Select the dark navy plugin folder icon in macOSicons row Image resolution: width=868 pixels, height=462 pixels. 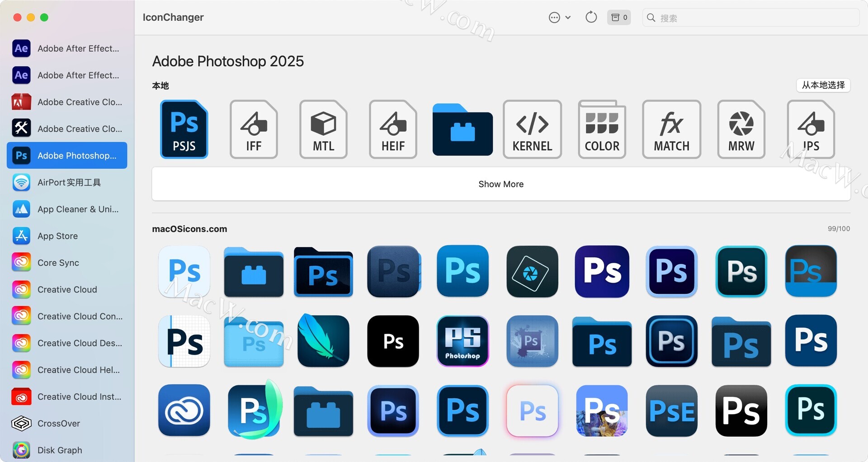click(254, 272)
